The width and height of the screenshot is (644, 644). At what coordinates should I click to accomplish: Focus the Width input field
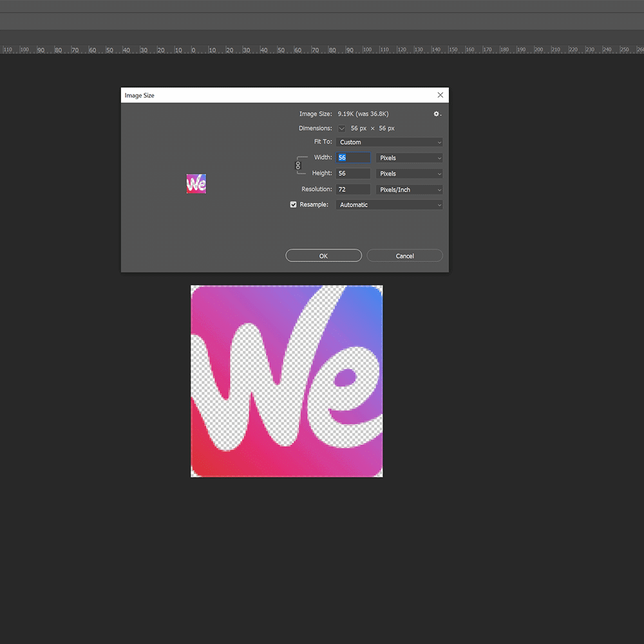pos(353,158)
